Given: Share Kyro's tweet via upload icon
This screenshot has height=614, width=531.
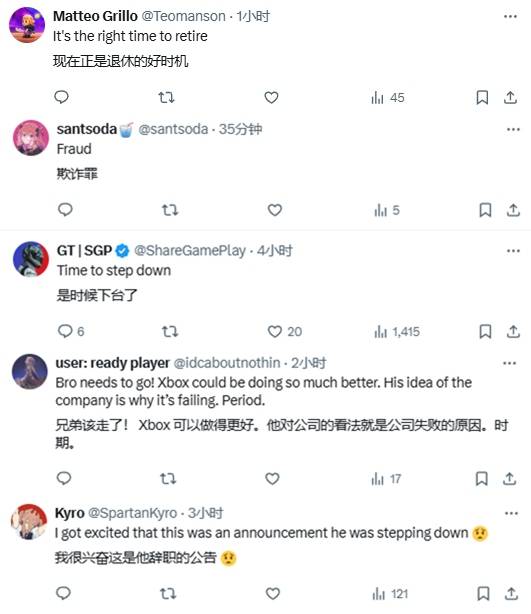Looking at the screenshot, I should (511, 594).
